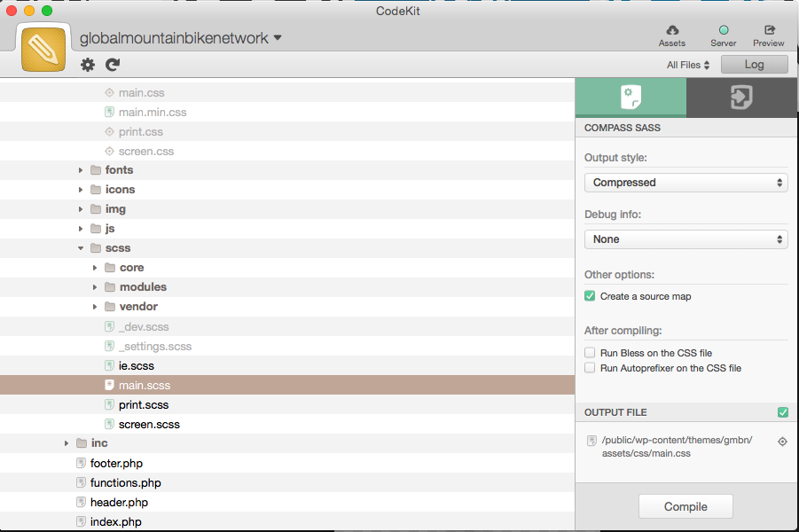The width and height of the screenshot is (799, 532).
Task: Click the output file document icon
Action: [x=591, y=441]
